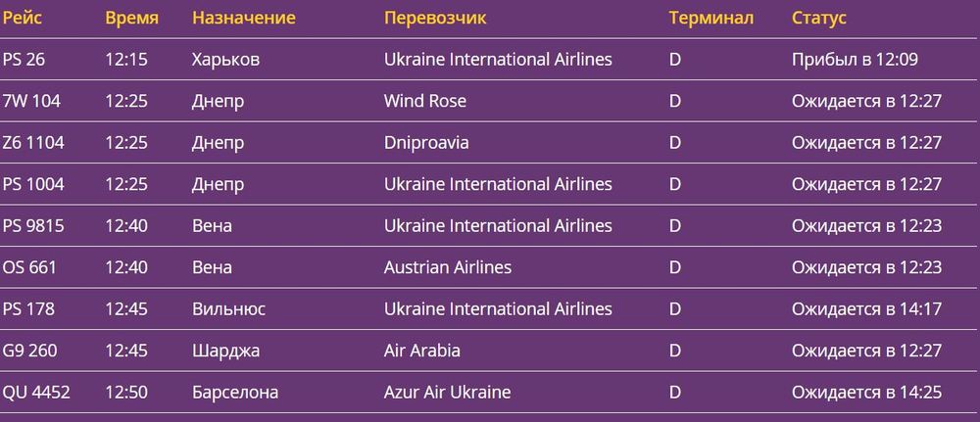Click flight G9 260

coord(30,351)
